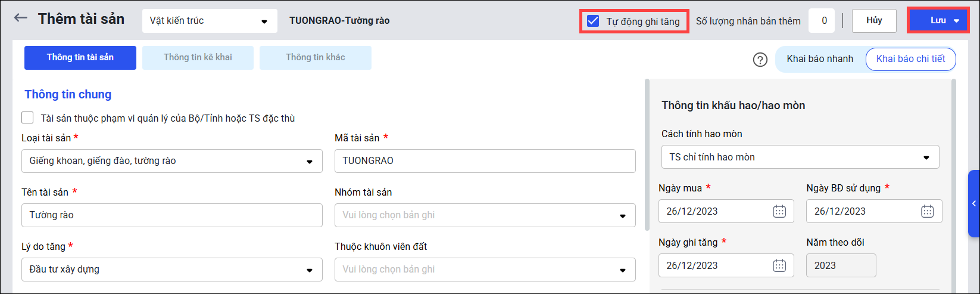This screenshot has height=294, width=980.
Task: Open the help question mark icon
Action: [x=760, y=60]
